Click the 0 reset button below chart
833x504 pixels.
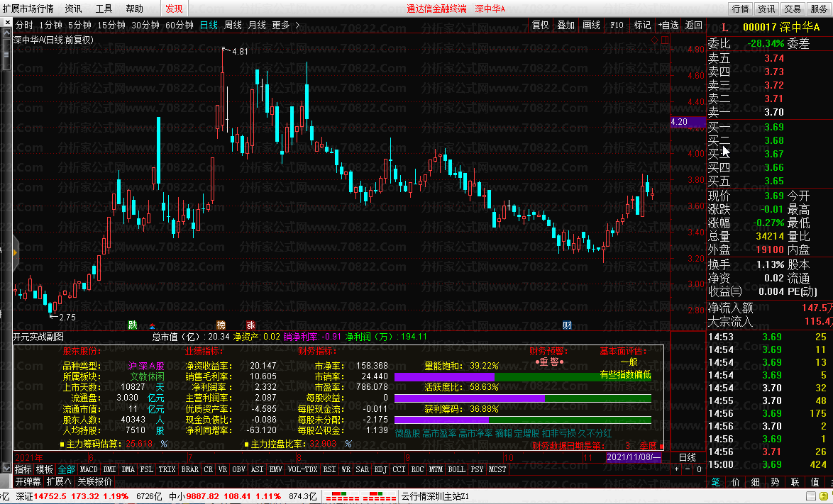[699, 469]
